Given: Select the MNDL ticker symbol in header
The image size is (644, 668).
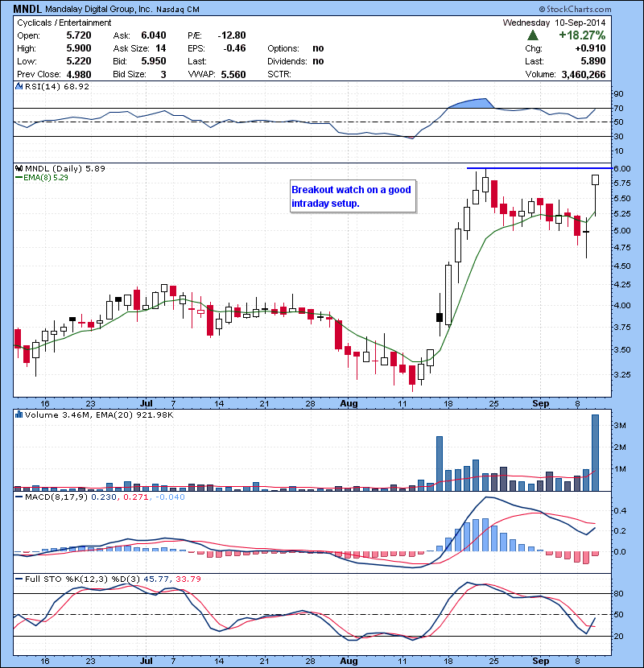Looking at the screenshot, I should pos(27,9).
